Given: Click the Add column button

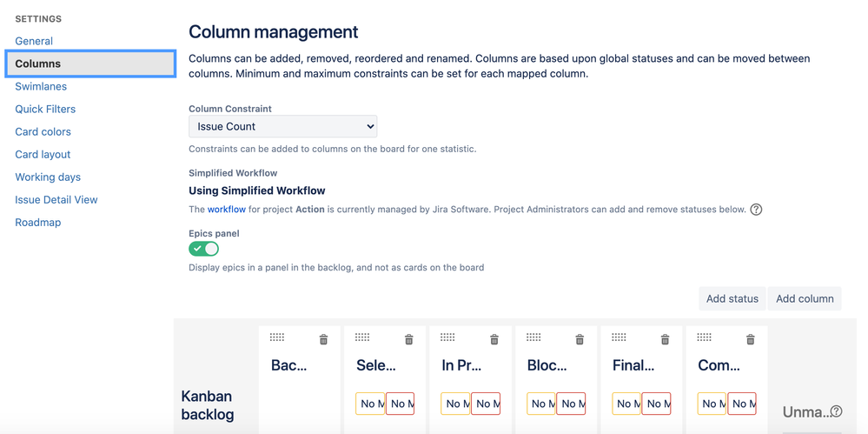Looking at the screenshot, I should pos(805,298).
